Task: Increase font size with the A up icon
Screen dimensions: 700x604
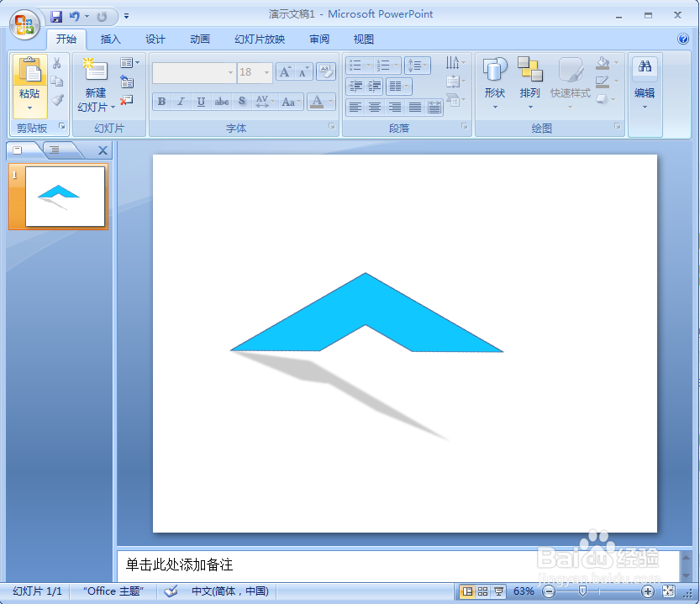Action: [x=285, y=72]
